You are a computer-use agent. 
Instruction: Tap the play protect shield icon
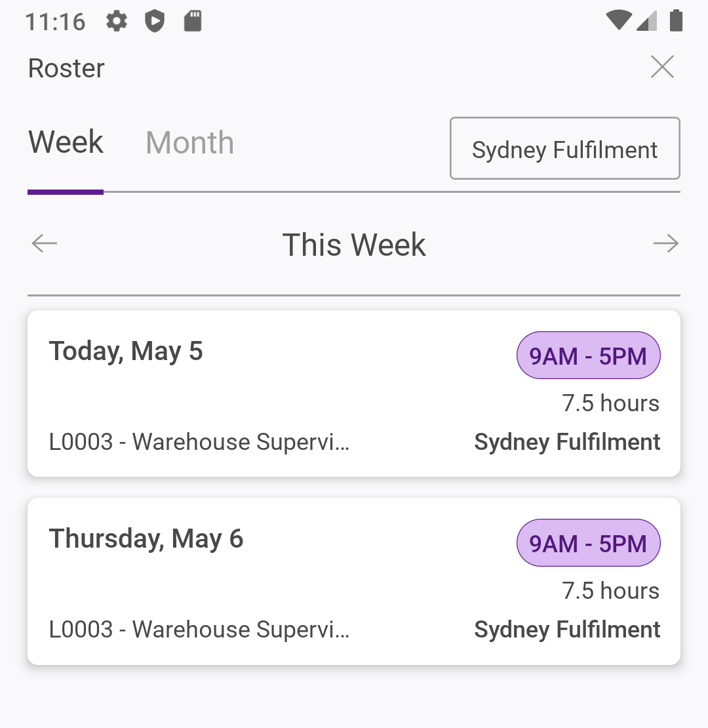pyautogui.click(x=154, y=22)
